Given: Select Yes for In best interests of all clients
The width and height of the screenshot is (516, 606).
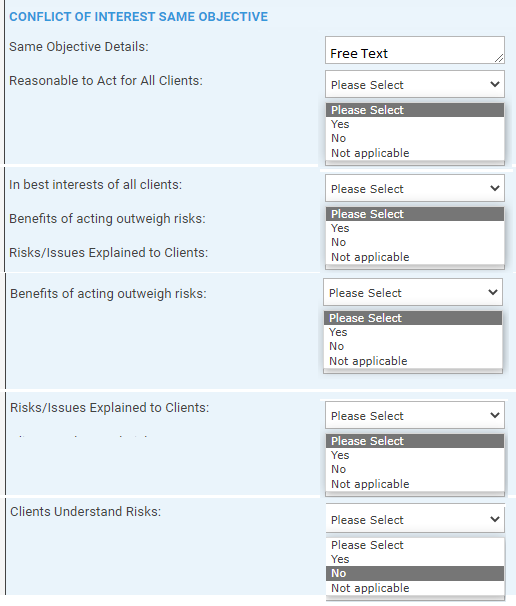Looking at the screenshot, I should [x=415, y=228].
